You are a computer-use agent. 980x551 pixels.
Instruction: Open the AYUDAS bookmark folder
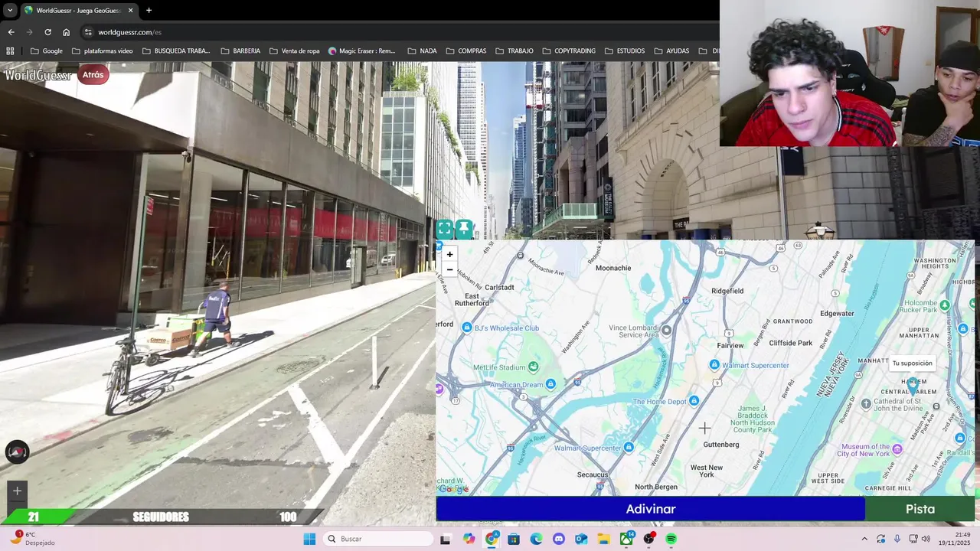pos(671,51)
